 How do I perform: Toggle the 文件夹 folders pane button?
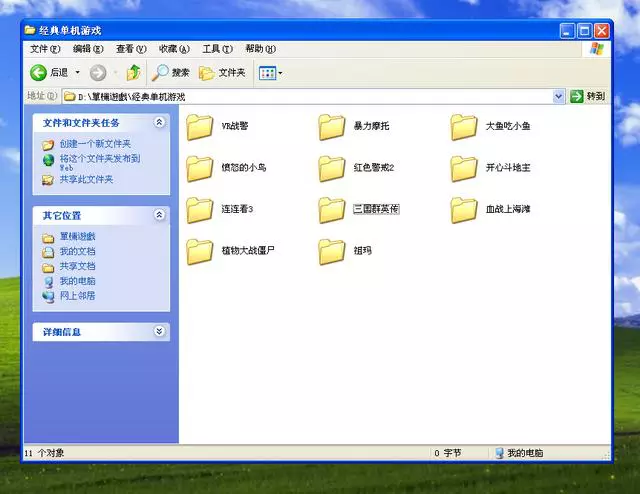[x=222, y=73]
